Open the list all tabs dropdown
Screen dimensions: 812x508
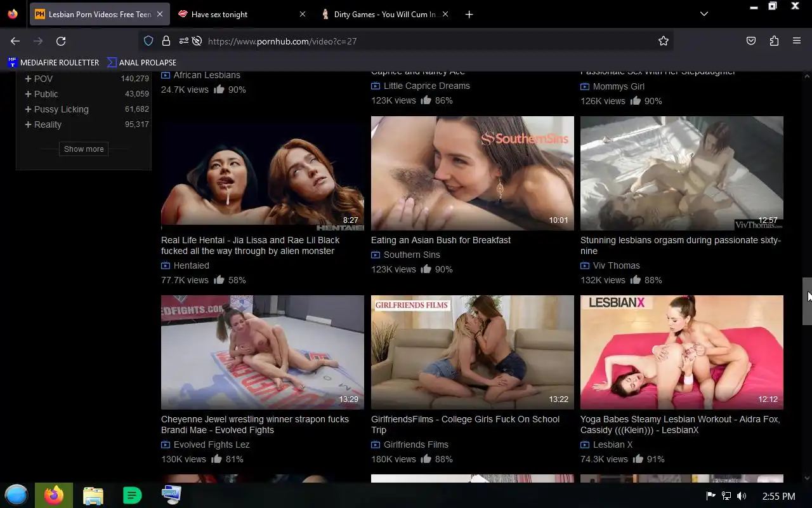(704, 14)
